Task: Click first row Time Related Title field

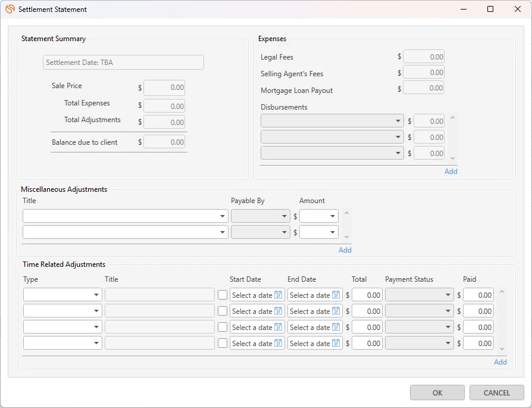Action: click(x=160, y=295)
